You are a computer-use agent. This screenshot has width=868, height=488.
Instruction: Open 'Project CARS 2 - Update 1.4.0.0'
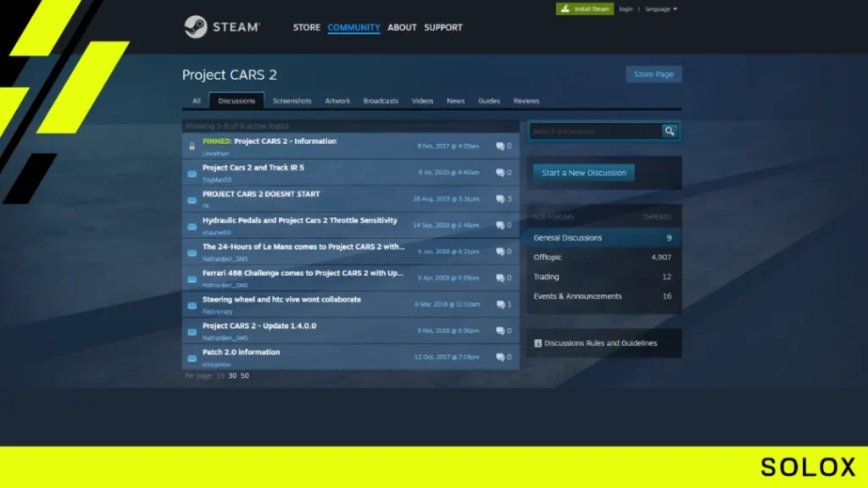[259, 326]
